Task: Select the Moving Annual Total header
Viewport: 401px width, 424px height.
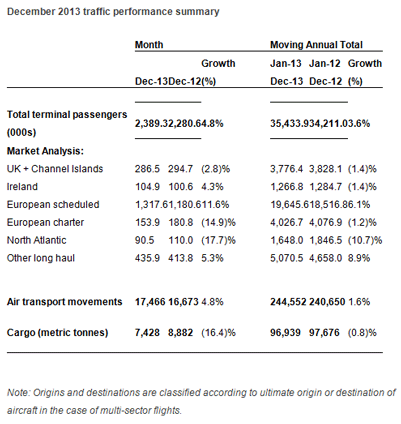Action: coord(316,45)
